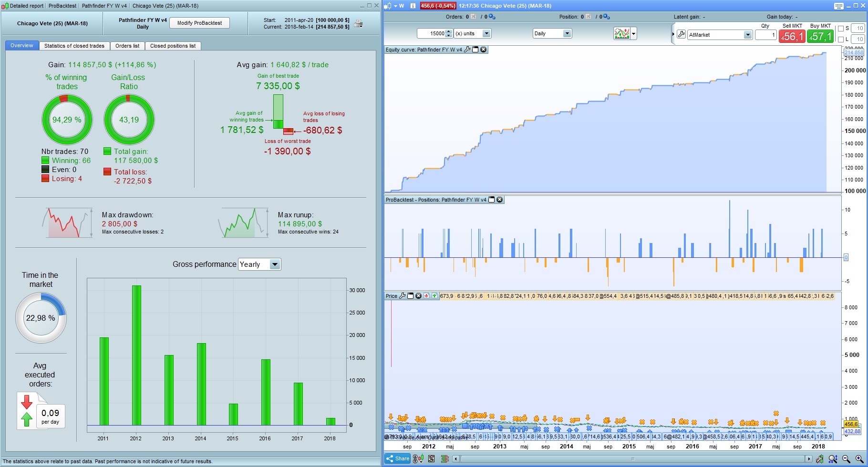This screenshot has height=467, width=868.
Task: Click the '94,29 %' winning trades donut chart
Action: [67, 120]
